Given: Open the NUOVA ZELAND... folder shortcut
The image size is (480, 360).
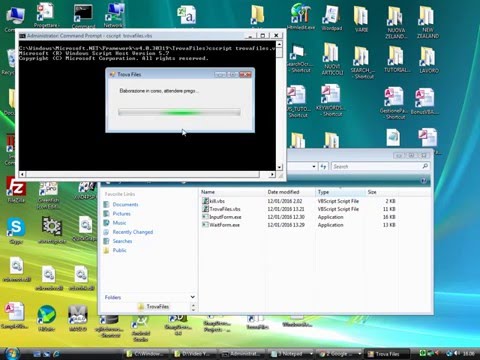Looking at the screenshot, I should coord(396,22).
